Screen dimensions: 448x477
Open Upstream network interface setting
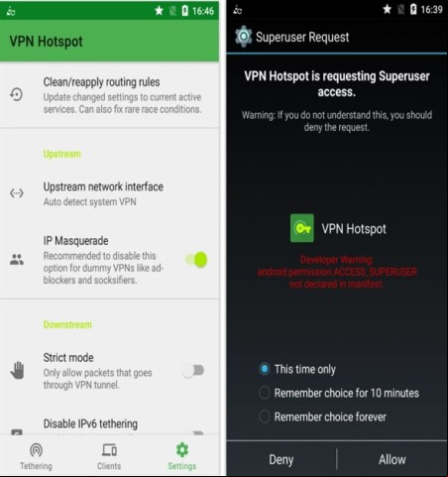(x=109, y=193)
